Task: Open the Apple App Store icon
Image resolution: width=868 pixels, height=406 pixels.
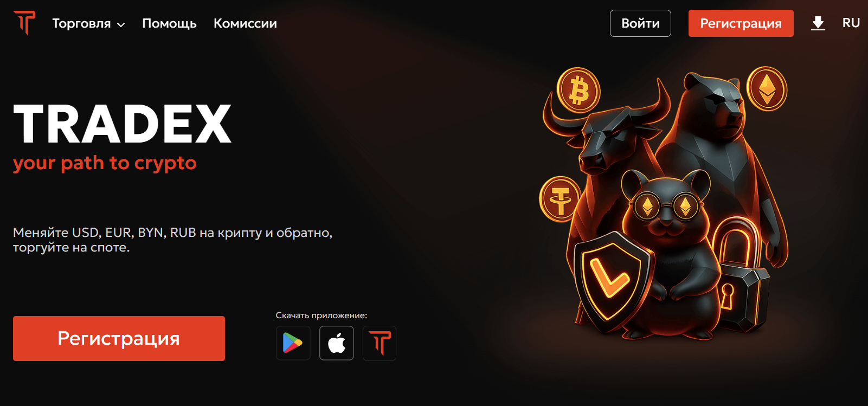Action: pos(337,343)
